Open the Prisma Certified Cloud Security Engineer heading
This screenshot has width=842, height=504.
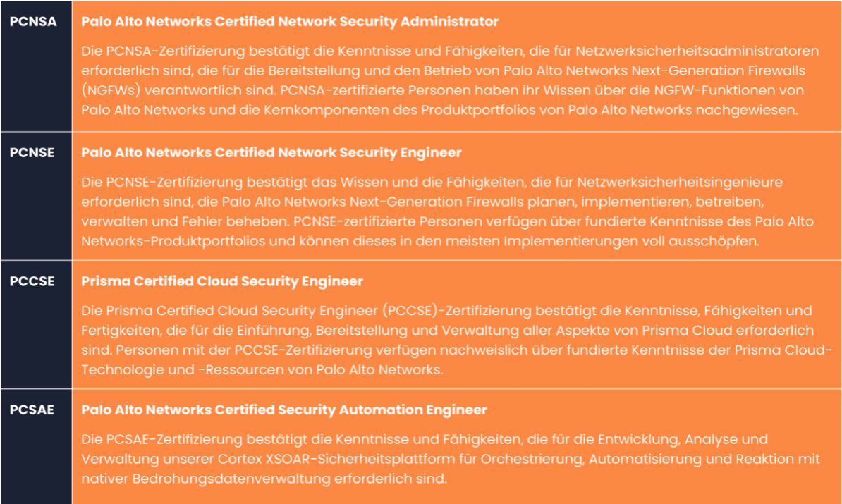click(x=222, y=281)
